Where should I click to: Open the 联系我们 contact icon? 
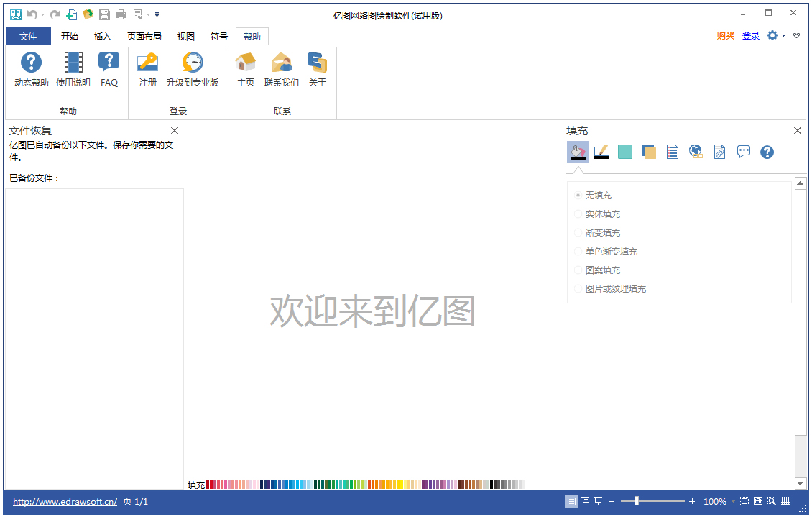tap(281, 63)
